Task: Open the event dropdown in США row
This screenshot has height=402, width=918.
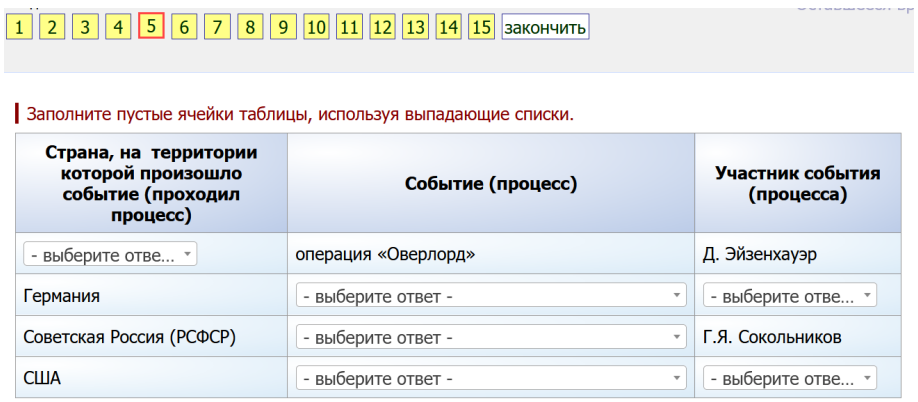Action: click(x=491, y=379)
